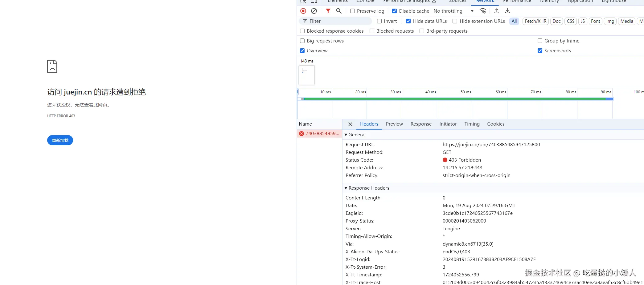
Task: Clear the network log
Action: pos(314,11)
